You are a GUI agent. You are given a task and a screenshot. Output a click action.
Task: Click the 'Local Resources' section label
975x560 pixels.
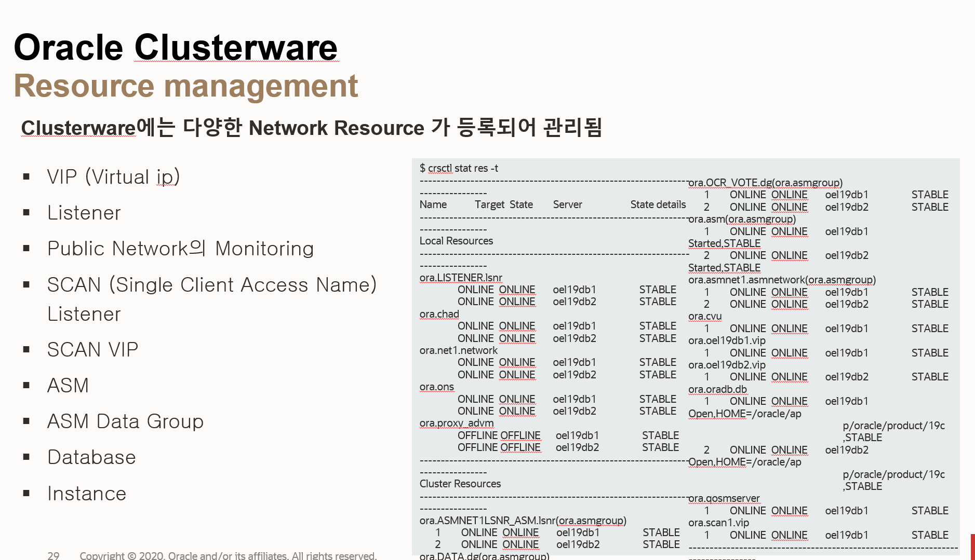coord(456,241)
